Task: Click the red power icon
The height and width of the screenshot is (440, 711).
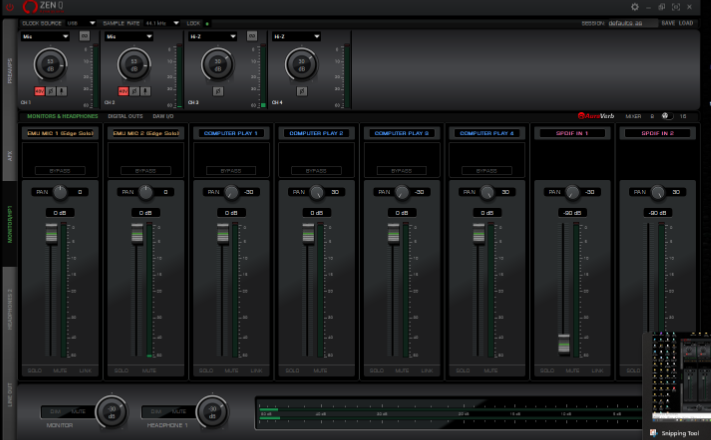Action: 10,7
